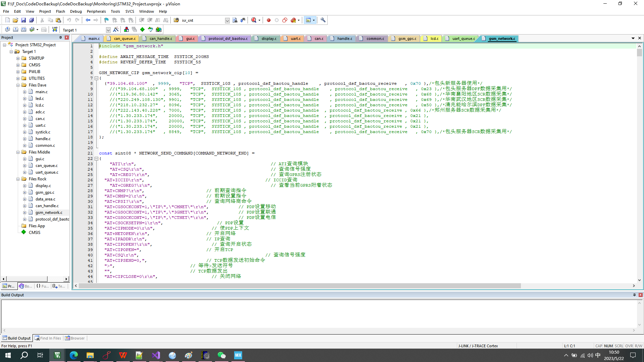Open Configuration wrench icon
644x362 pixels.
point(323,20)
